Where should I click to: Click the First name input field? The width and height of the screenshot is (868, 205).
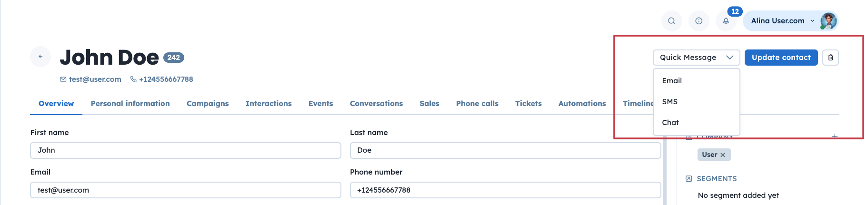186,150
